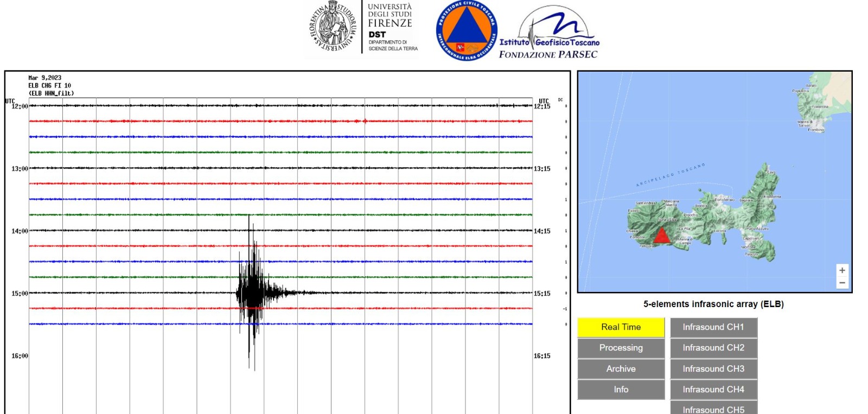Viewport: 868px width, 414px height.
Task: Open Infrasound CH5 channel
Action: [713, 409]
